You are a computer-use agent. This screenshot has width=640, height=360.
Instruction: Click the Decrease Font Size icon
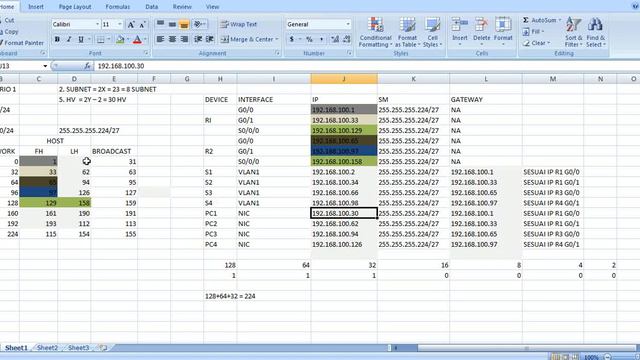tap(142, 24)
